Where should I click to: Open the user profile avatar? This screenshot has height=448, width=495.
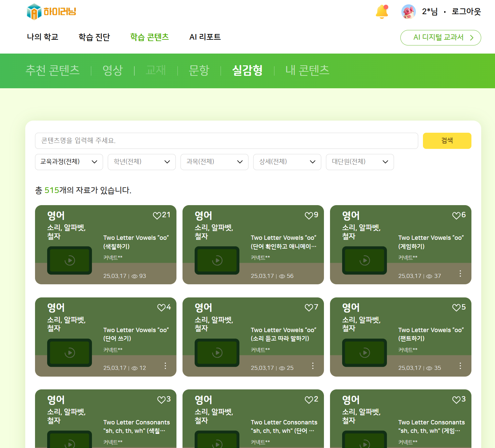click(x=408, y=12)
